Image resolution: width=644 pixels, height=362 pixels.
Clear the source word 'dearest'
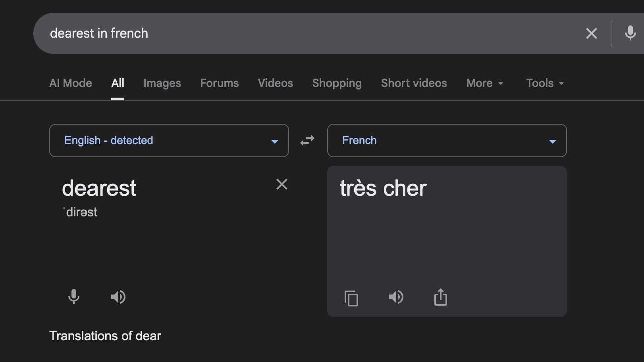tap(282, 184)
